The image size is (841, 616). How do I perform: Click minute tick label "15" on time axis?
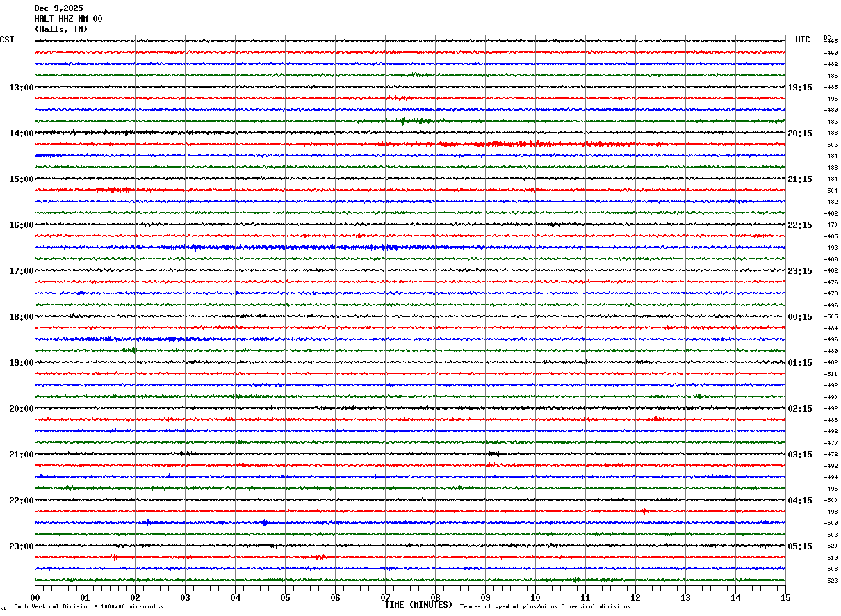click(785, 597)
